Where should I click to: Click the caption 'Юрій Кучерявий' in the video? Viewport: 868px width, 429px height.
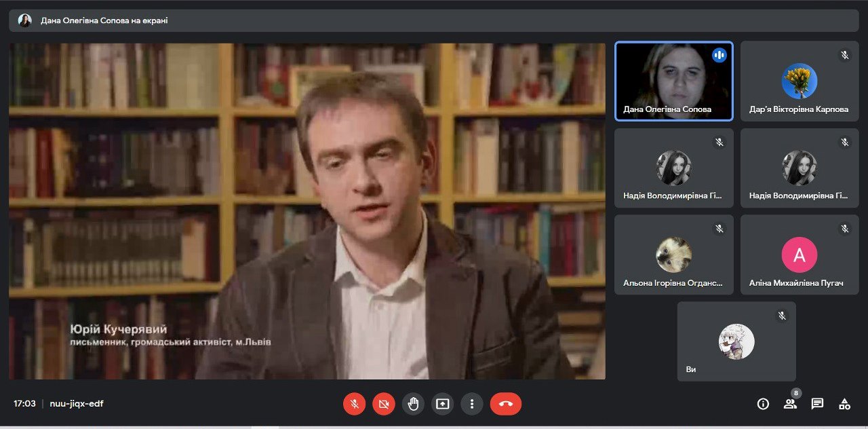coord(117,330)
